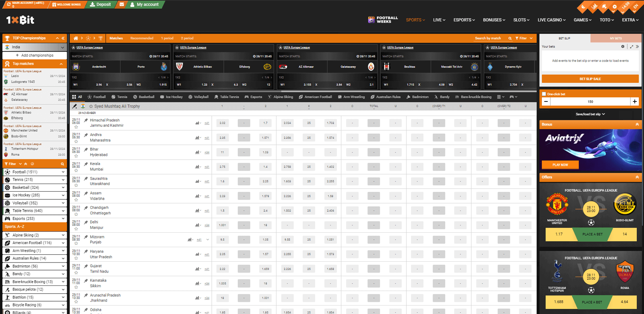Pin the Himachal Pradesh match

click(x=86, y=120)
